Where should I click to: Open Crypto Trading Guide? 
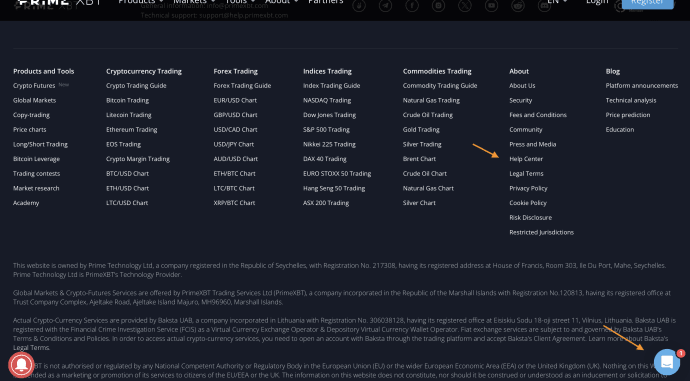tap(136, 86)
